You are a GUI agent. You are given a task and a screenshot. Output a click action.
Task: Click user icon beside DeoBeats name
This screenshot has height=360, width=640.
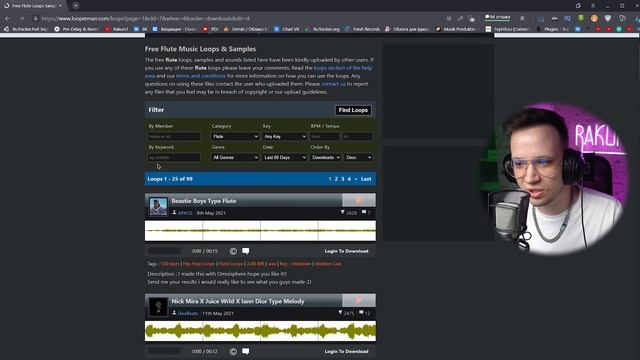coord(174,313)
